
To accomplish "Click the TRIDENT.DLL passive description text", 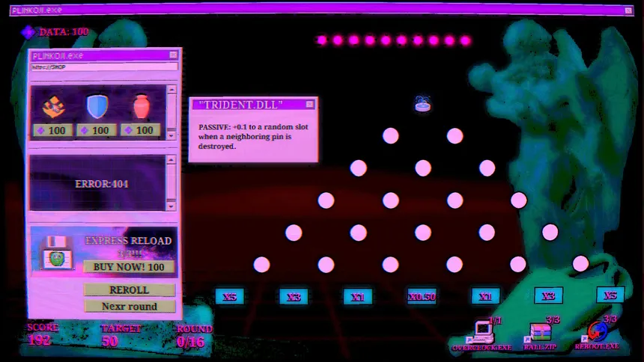I will pyautogui.click(x=253, y=136).
